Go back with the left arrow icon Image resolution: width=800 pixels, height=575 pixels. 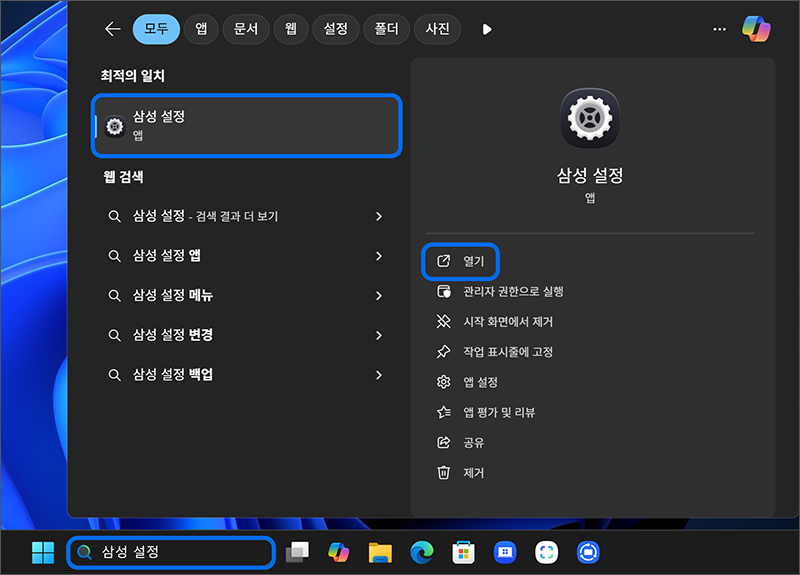pyautogui.click(x=113, y=29)
